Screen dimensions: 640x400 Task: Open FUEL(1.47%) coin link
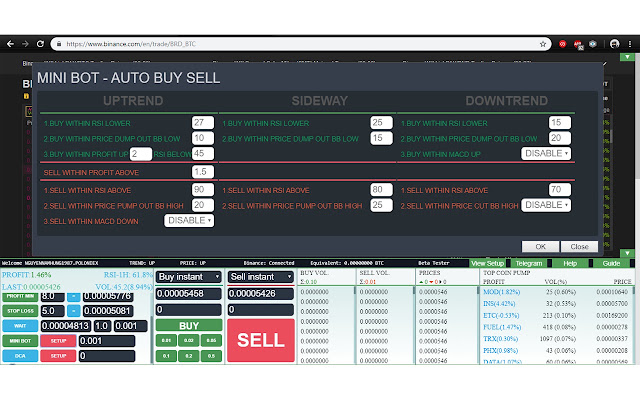pyautogui.click(x=502, y=327)
